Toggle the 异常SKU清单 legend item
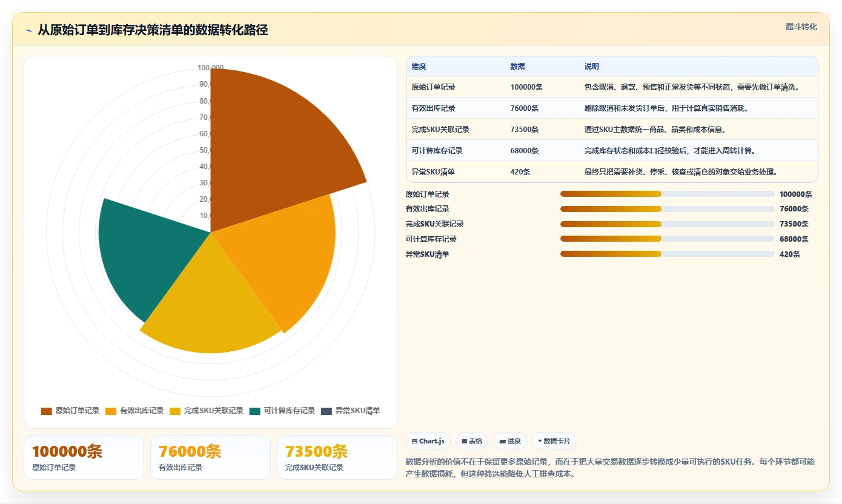Screen dimensions: 842x504 point(351,411)
